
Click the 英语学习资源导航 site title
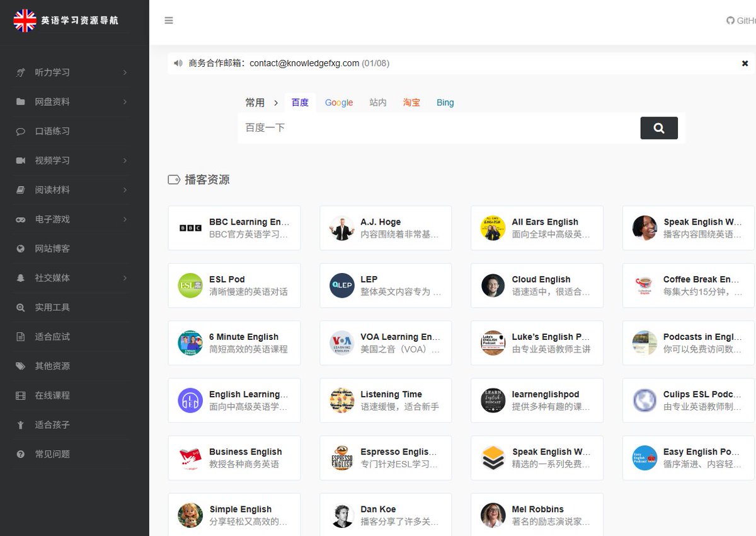click(x=79, y=20)
